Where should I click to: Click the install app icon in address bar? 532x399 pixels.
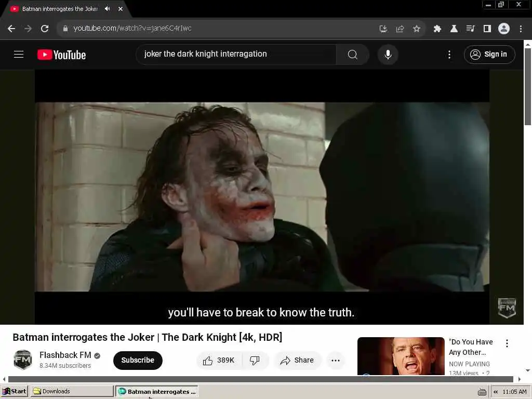click(x=383, y=29)
